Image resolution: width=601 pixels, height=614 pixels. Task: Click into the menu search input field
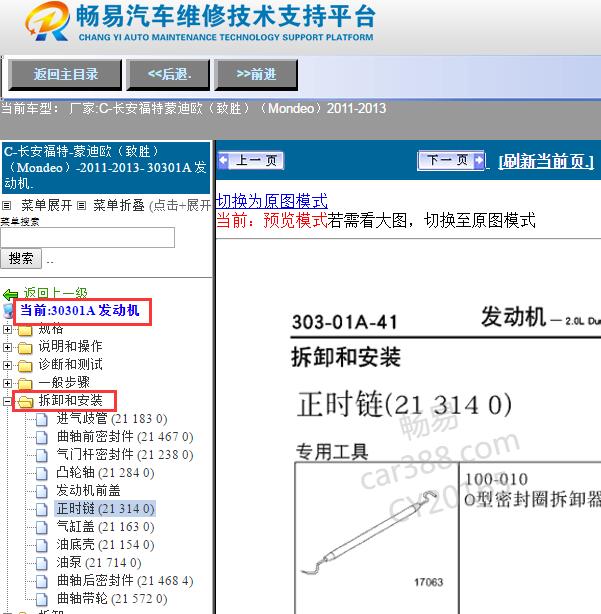(x=87, y=237)
